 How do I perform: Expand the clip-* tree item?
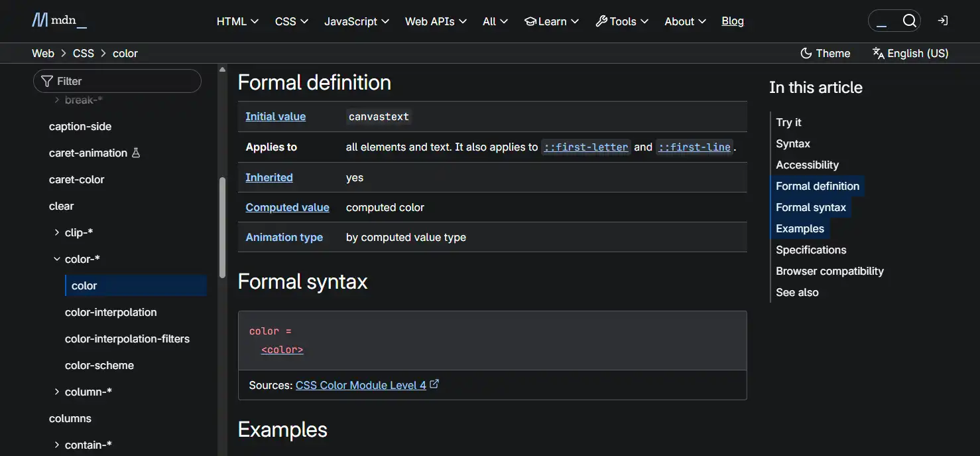(x=56, y=232)
